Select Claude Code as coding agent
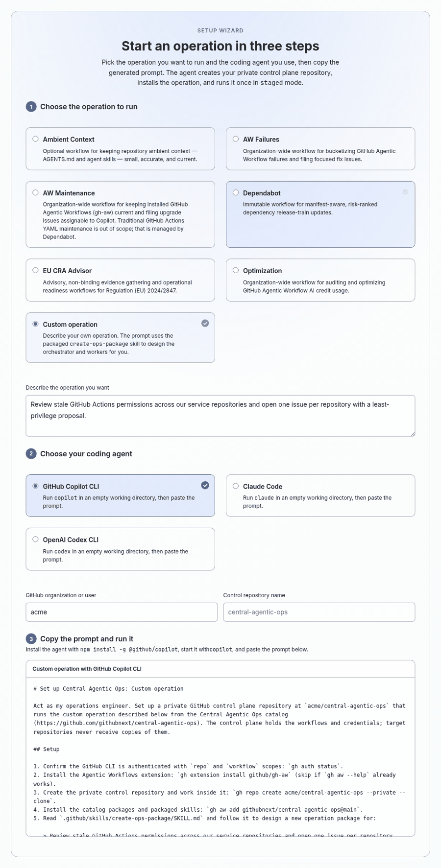441x868 pixels. coord(236,486)
